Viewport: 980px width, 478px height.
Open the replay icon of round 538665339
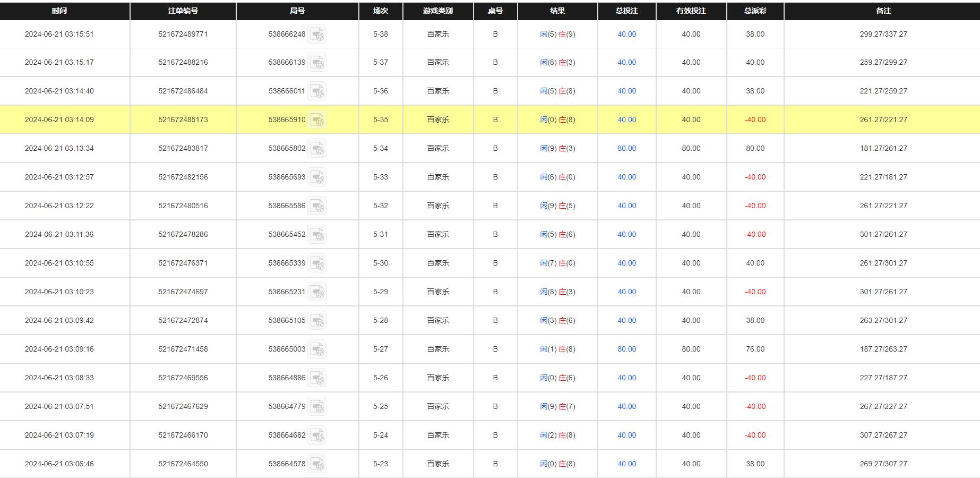click(319, 264)
